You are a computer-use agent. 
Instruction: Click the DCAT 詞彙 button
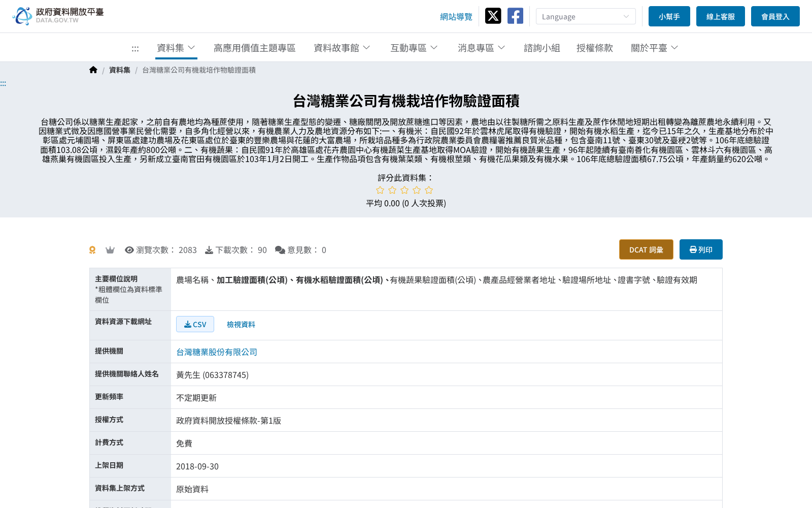(646, 249)
